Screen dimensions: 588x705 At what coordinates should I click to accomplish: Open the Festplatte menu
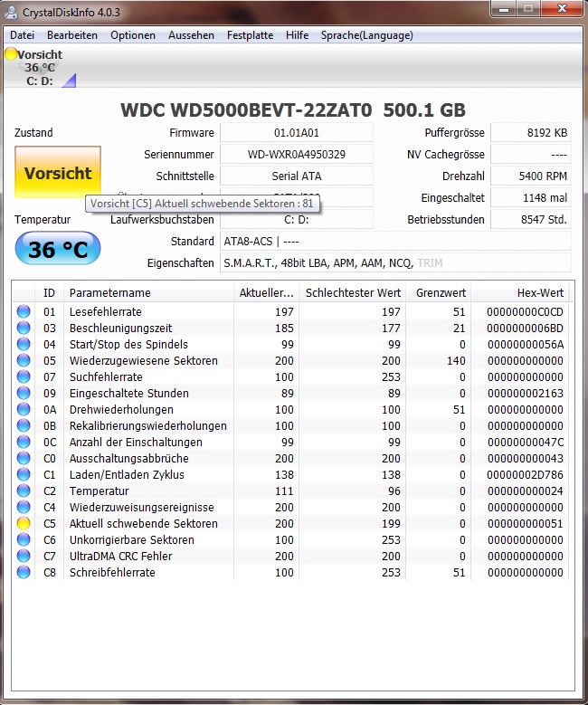pyautogui.click(x=250, y=35)
